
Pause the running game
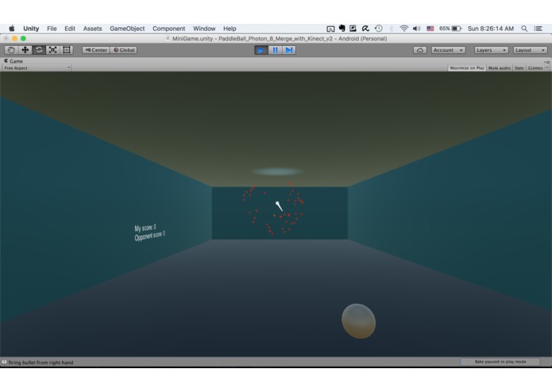[x=275, y=50]
